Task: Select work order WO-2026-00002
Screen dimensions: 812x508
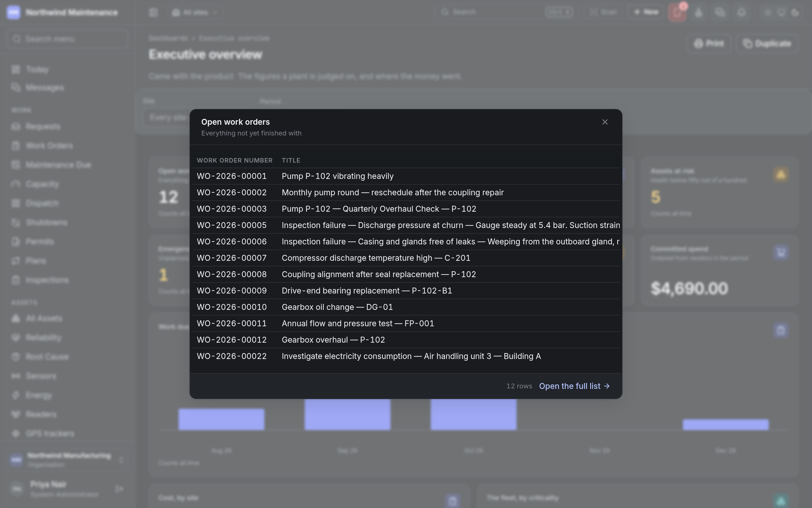Action: click(231, 192)
